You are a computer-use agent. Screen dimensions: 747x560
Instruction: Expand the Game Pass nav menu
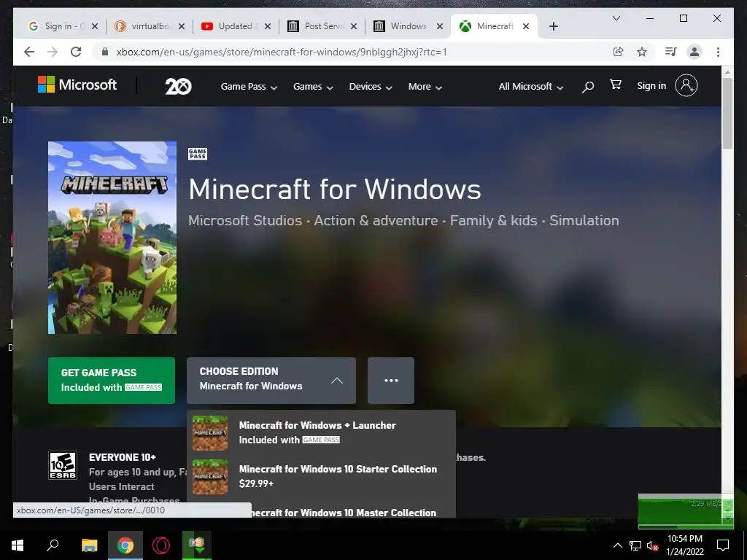[x=249, y=87]
